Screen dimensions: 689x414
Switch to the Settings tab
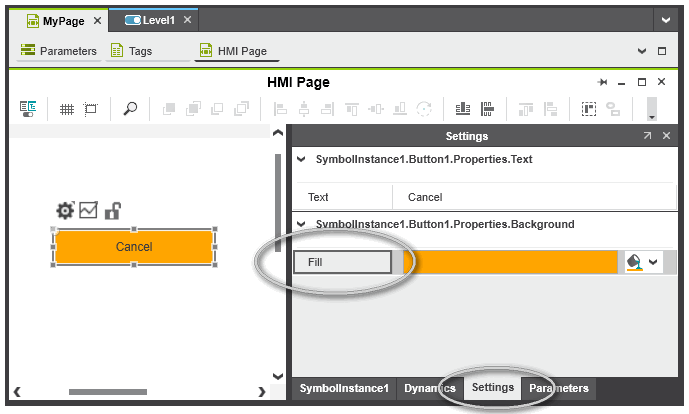pyautogui.click(x=492, y=388)
